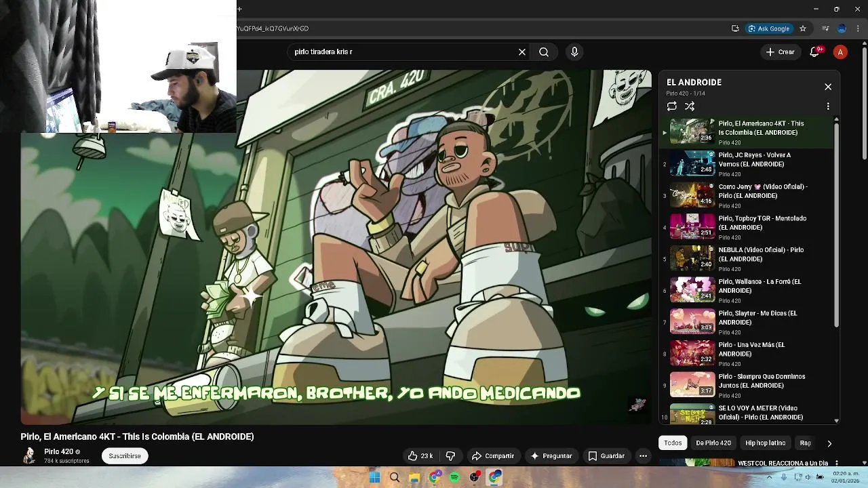The height and width of the screenshot is (488, 868).
Task: Show more filter chips arrow
Action: click(x=829, y=443)
